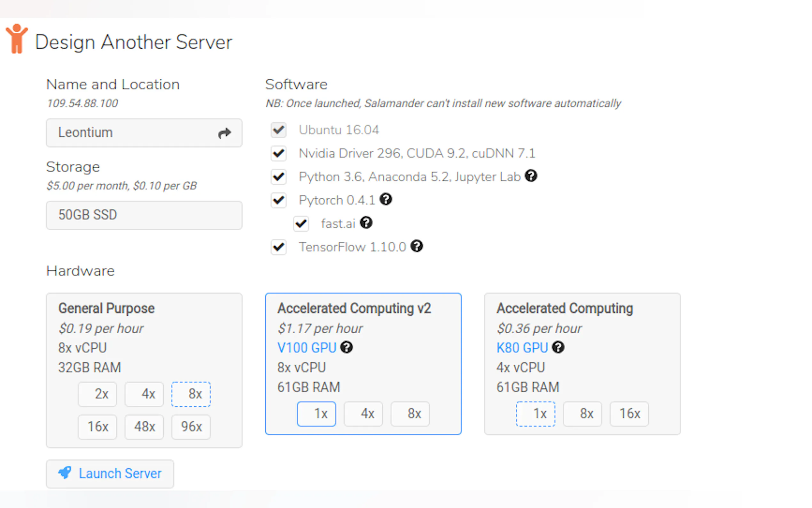
Task: Open K80 GPU help question icon
Action: 558,347
